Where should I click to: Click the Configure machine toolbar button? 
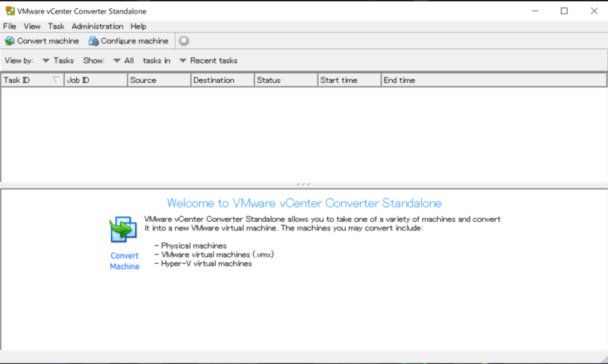(128, 41)
